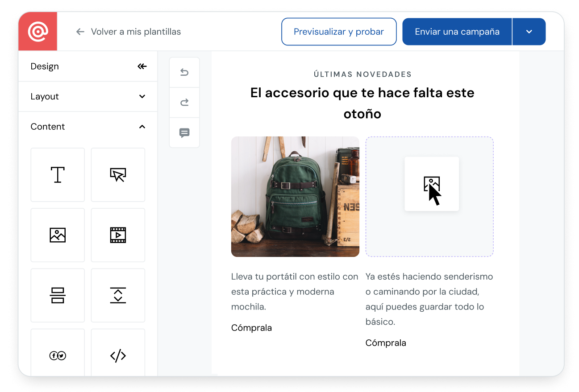The width and height of the screenshot is (579, 392).
Task: Click Cómprala under the senderismo text
Action: coord(386,343)
